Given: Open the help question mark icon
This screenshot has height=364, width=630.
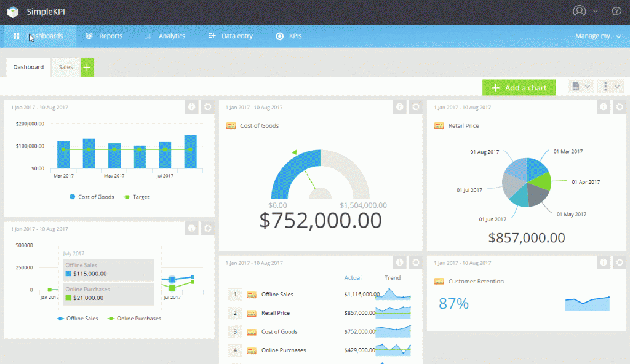Looking at the screenshot, I should point(616,11).
